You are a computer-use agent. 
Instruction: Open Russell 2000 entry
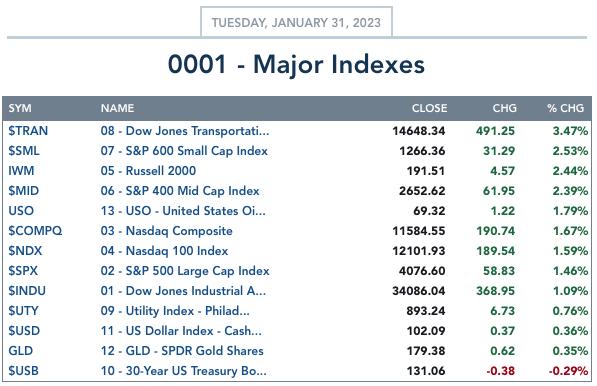point(148,171)
